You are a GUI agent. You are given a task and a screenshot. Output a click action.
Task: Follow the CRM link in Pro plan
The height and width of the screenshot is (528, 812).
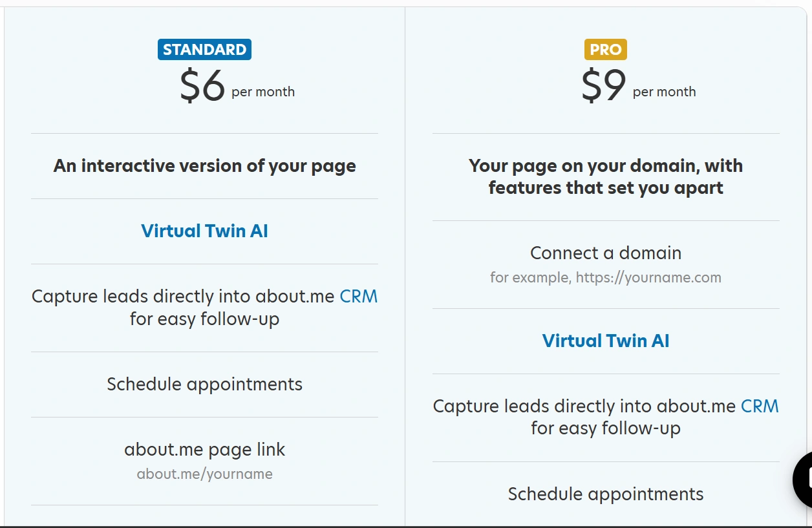pos(760,407)
